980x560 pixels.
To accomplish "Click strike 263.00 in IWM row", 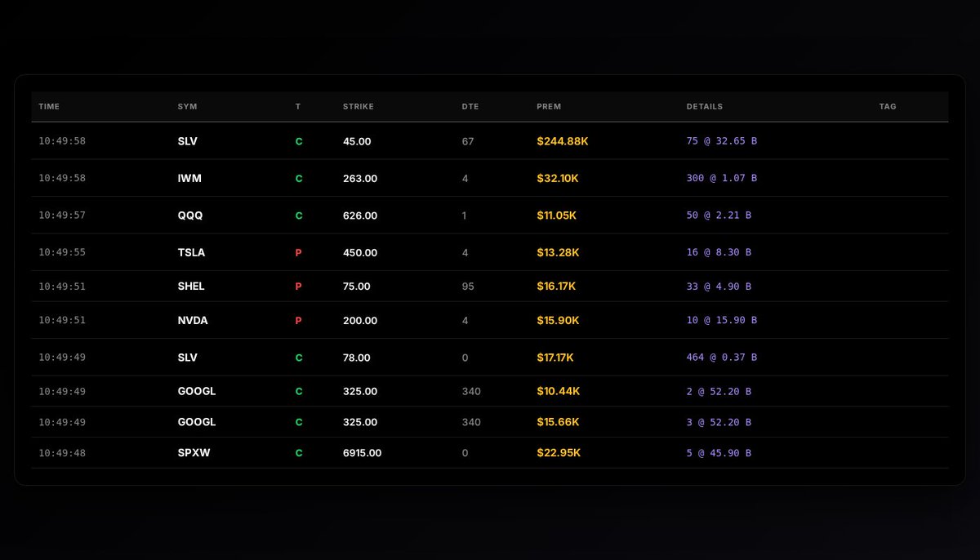I will coord(360,178).
